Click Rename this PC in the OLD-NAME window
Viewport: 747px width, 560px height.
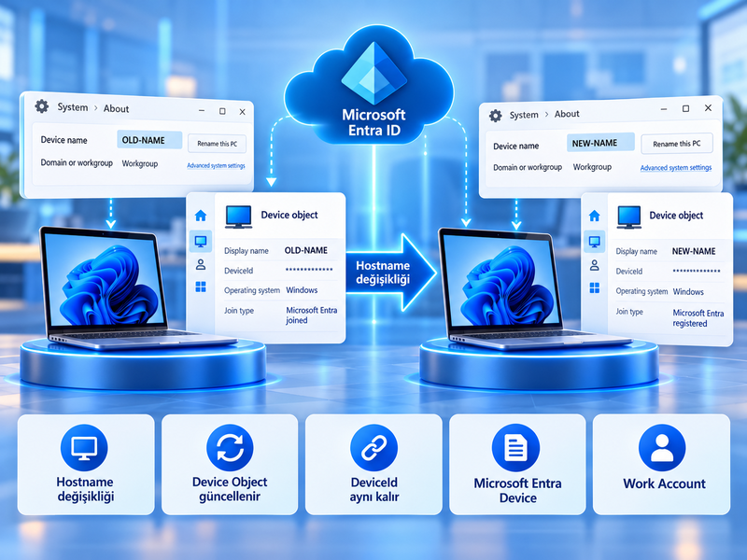pyautogui.click(x=218, y=144)
